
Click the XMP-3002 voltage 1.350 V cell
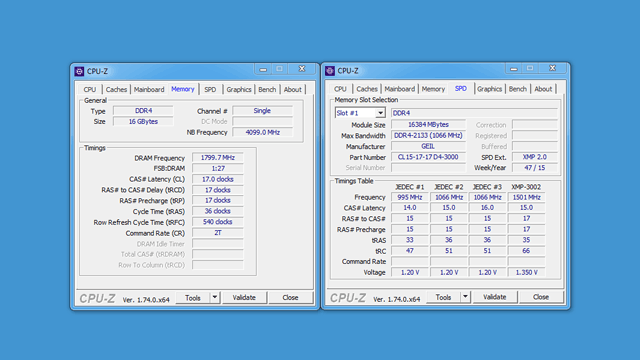[x=527, y=273]
